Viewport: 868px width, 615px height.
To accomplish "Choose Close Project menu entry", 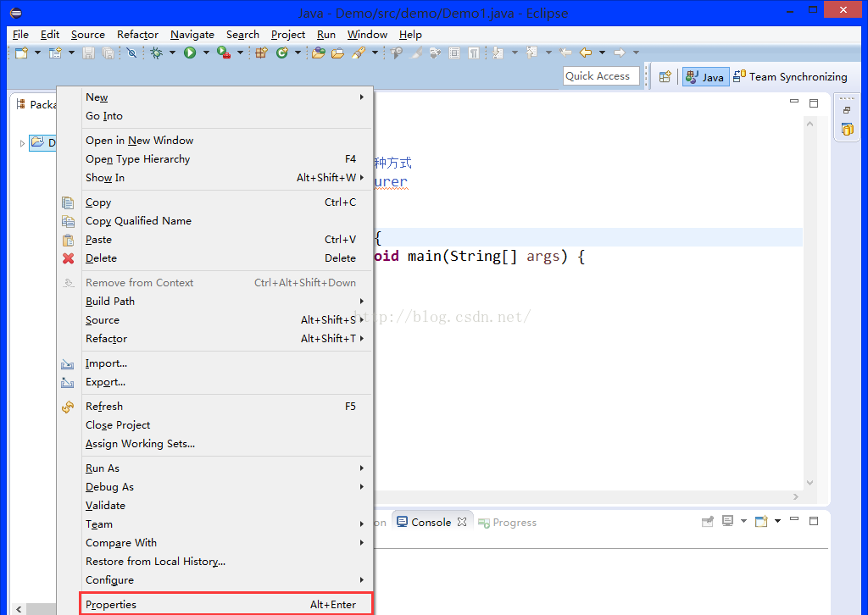I will [226, 424].
